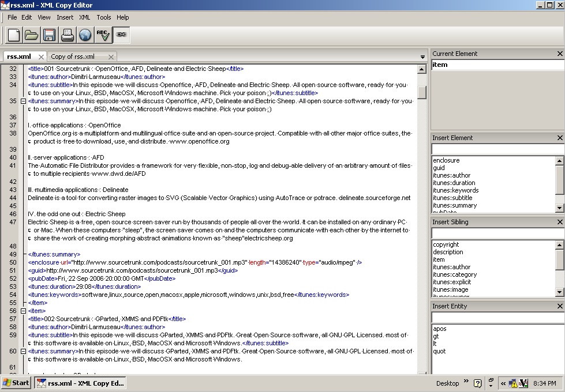Image resolution: width=565 pixels, height=392 pixels.
Task: Open the Help menu
Action: (122, 17)
